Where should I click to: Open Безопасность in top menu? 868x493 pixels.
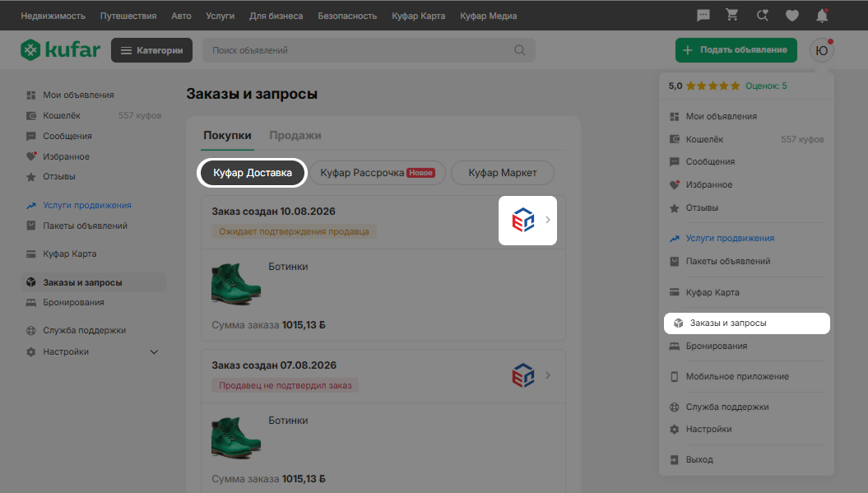click(x=347, y=16)
